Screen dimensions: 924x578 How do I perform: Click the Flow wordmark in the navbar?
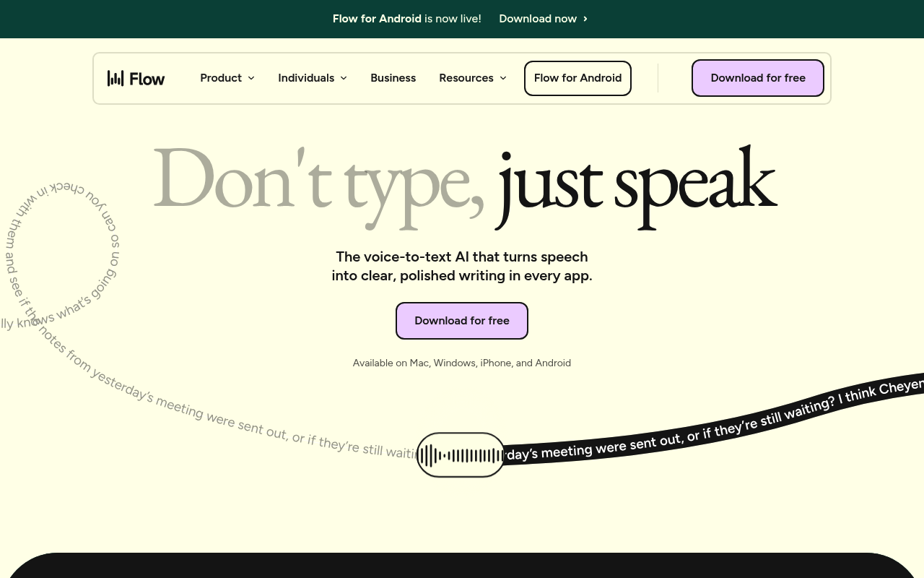click(147, 79)
